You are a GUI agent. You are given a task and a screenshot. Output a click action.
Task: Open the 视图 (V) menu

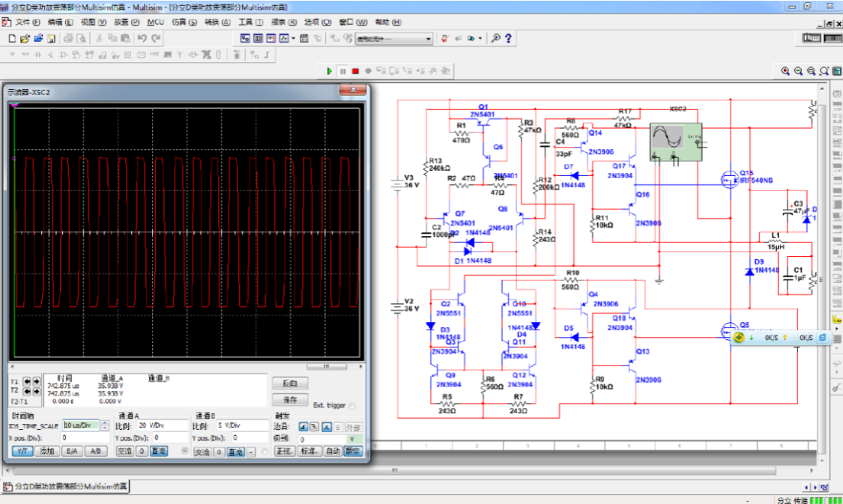coord(94,22)
